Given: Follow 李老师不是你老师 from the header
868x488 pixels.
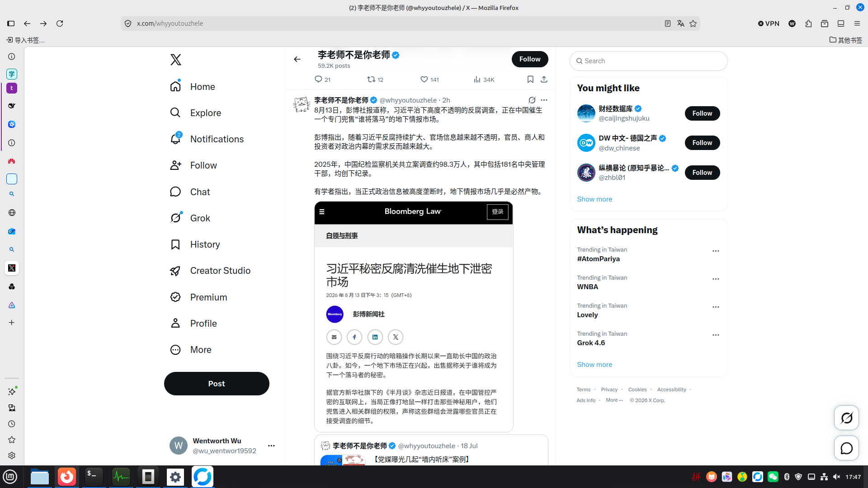Looking at the screenshot, I should pyautogui.click(x=530, y=59).
